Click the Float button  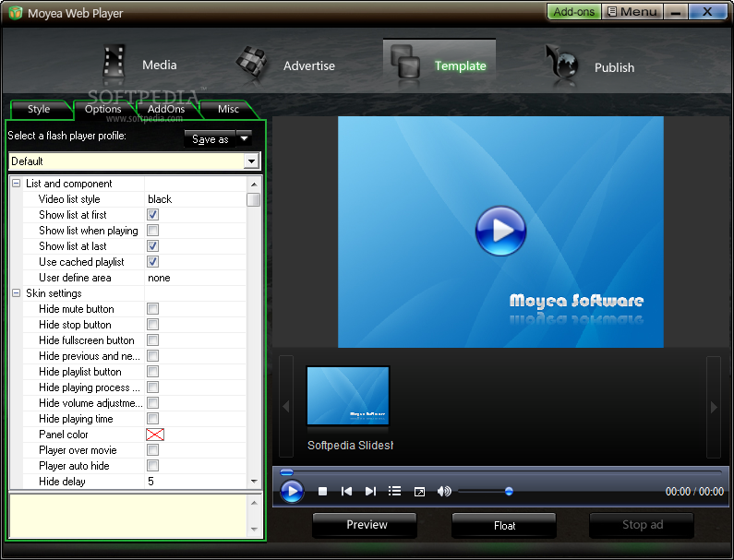(x=504, y=525)
